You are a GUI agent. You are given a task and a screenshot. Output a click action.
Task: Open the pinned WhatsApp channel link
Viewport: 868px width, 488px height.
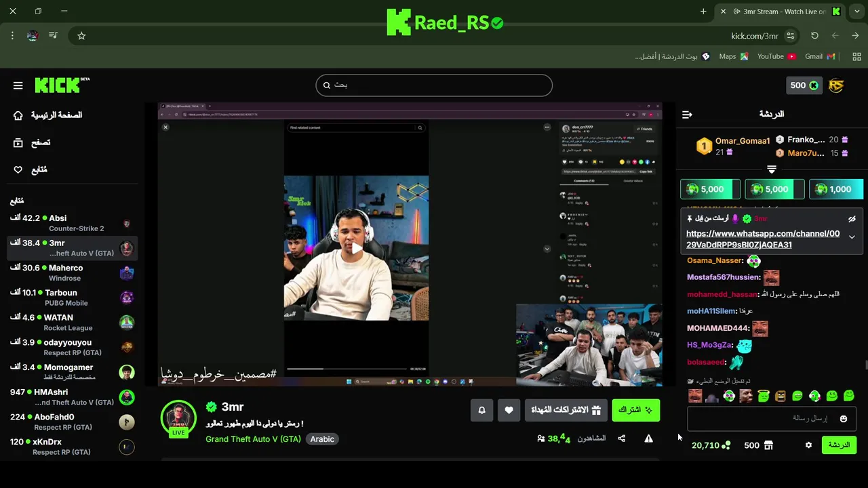click(x=763, y=239)
